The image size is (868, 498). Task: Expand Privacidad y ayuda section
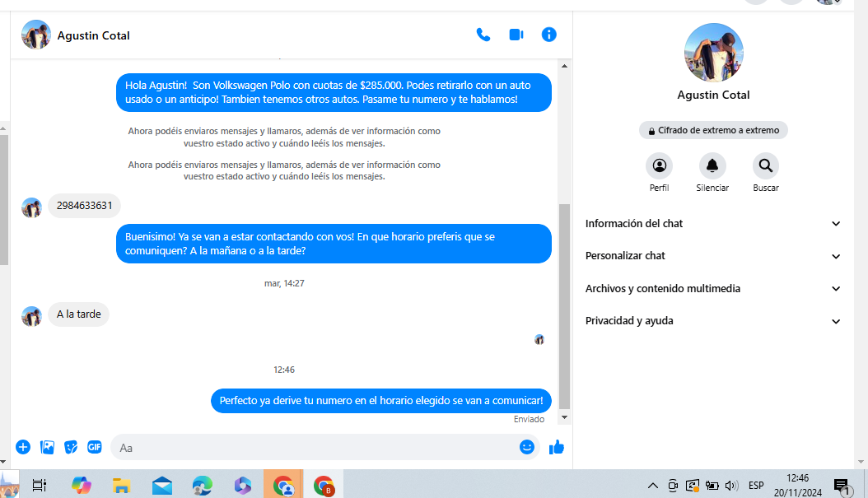[713, 321]
